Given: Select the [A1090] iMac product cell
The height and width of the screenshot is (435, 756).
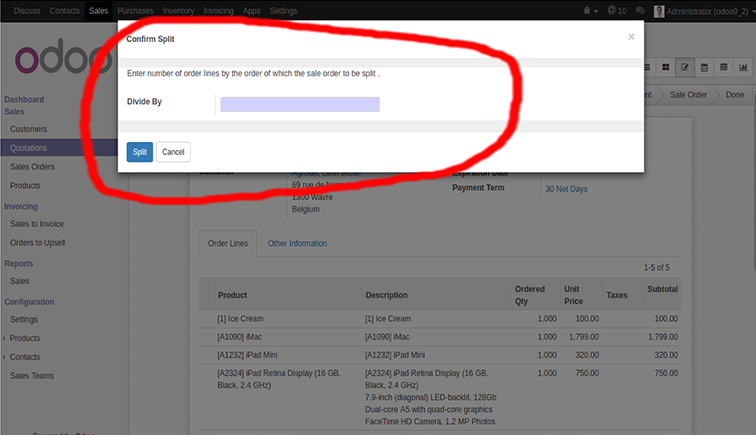Looking at the screenshot, I should click(240, 337).
